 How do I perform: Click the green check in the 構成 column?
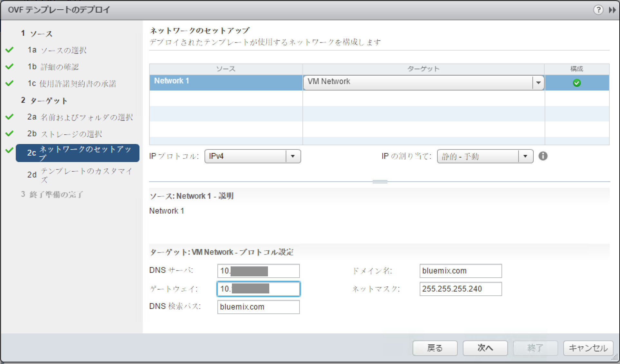[x=577, y=83]
